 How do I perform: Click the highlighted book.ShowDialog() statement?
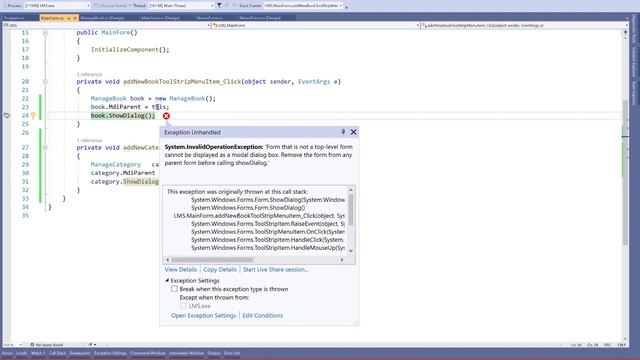(x=122, y=116)
